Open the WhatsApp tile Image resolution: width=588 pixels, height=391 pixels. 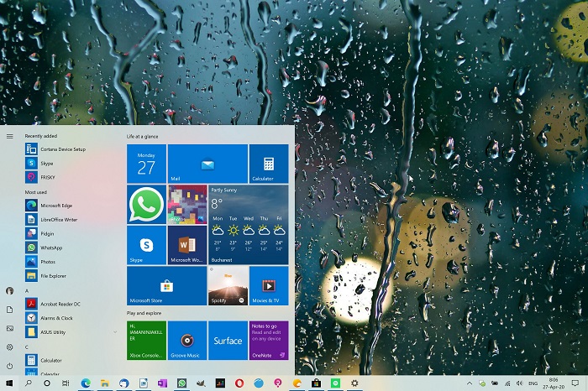(146, 205)
